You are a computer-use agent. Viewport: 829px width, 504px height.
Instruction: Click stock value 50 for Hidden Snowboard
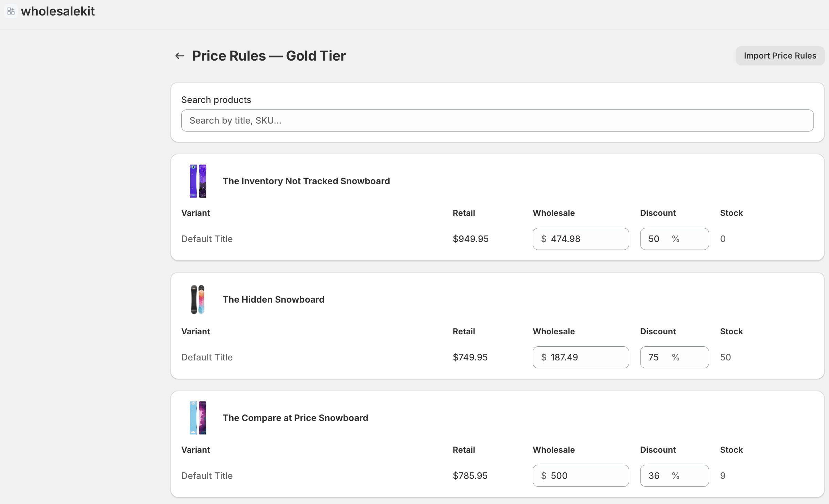(725, 357)
